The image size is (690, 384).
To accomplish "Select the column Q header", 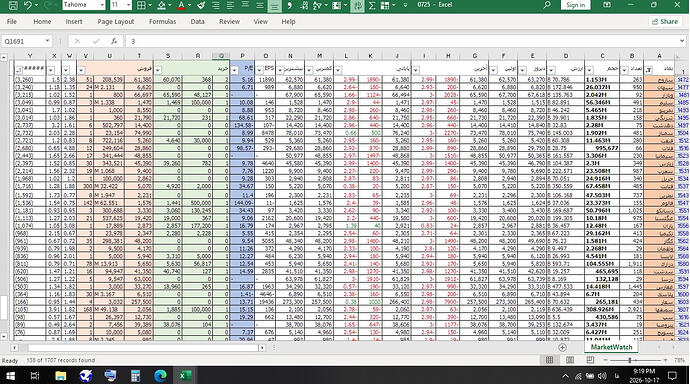I will pos(221,56).
